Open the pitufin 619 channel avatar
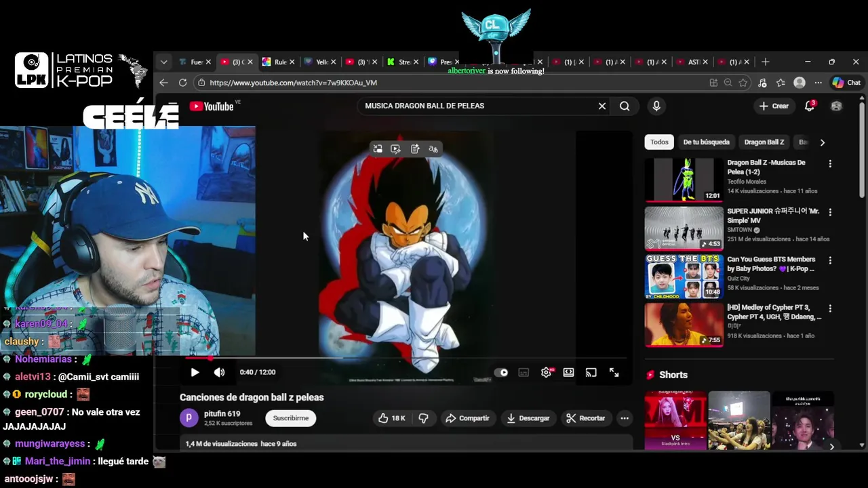868x488 pixels. click(189, 418)
